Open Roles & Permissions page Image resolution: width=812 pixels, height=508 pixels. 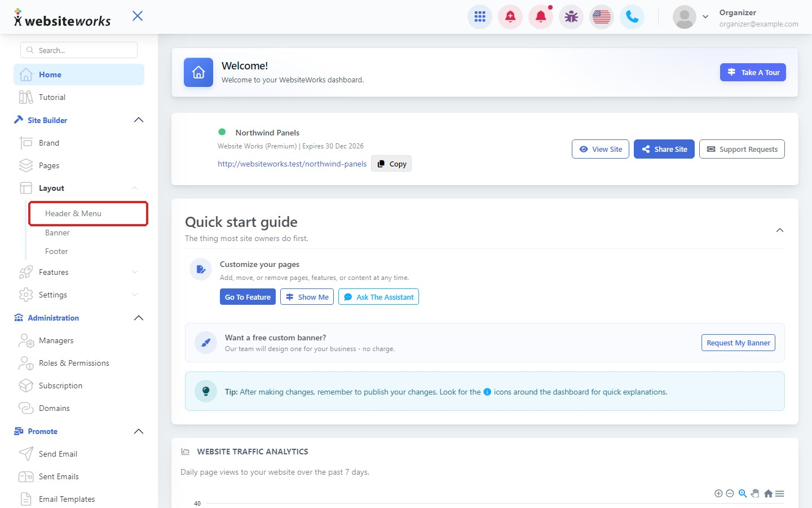(79, 363)
